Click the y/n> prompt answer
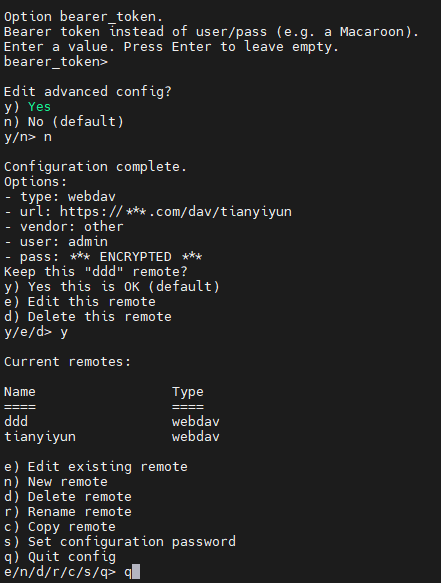 (x=48, y=137)
